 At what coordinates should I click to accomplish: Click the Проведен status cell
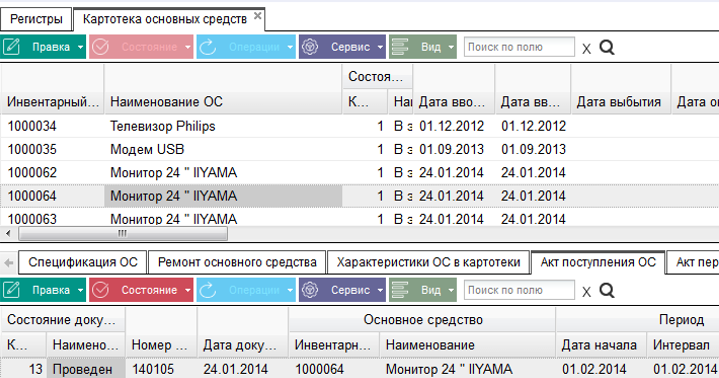pos(85,369)
